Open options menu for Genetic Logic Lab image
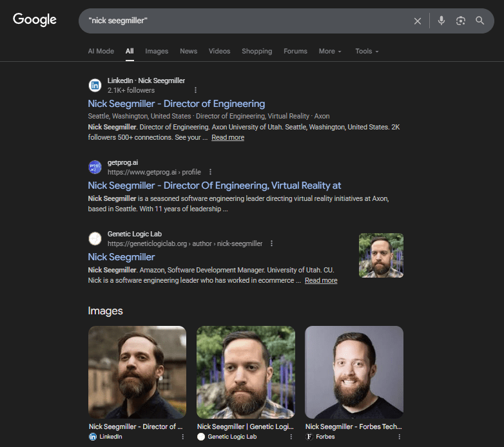504x447 pixels. [x=291, y=437]
